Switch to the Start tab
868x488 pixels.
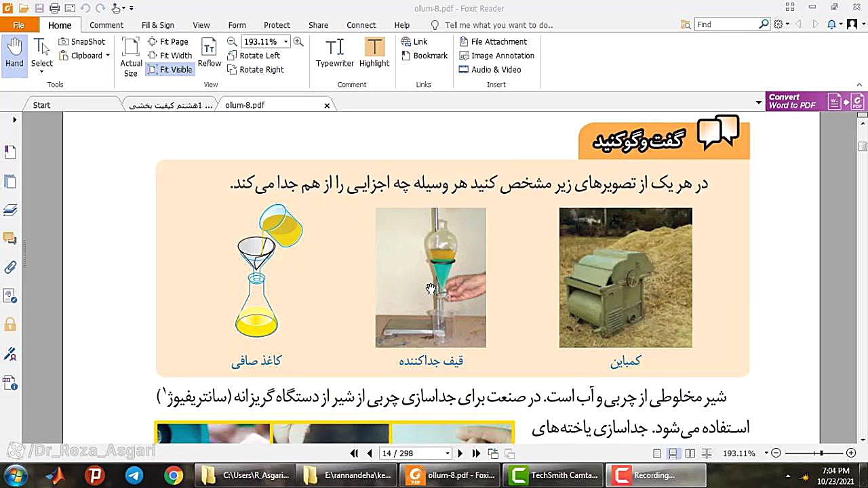click(41, 105)
